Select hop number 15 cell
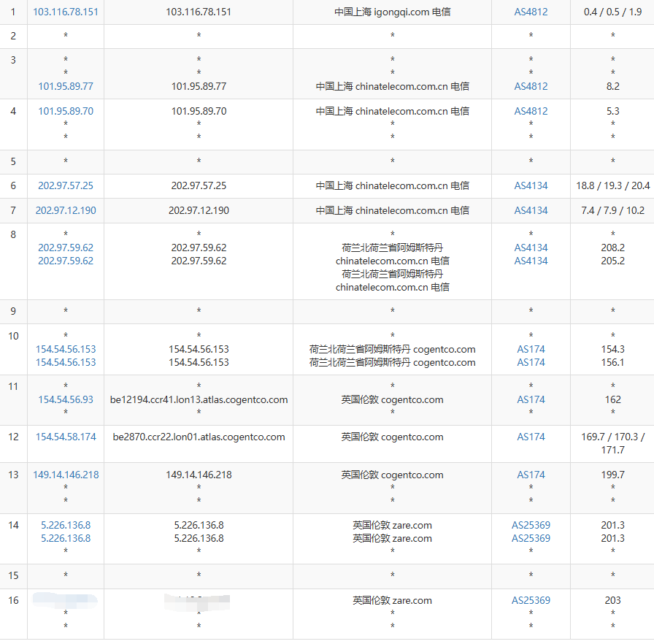Screen dimensions: 654x644 click(x=13, y=575)
